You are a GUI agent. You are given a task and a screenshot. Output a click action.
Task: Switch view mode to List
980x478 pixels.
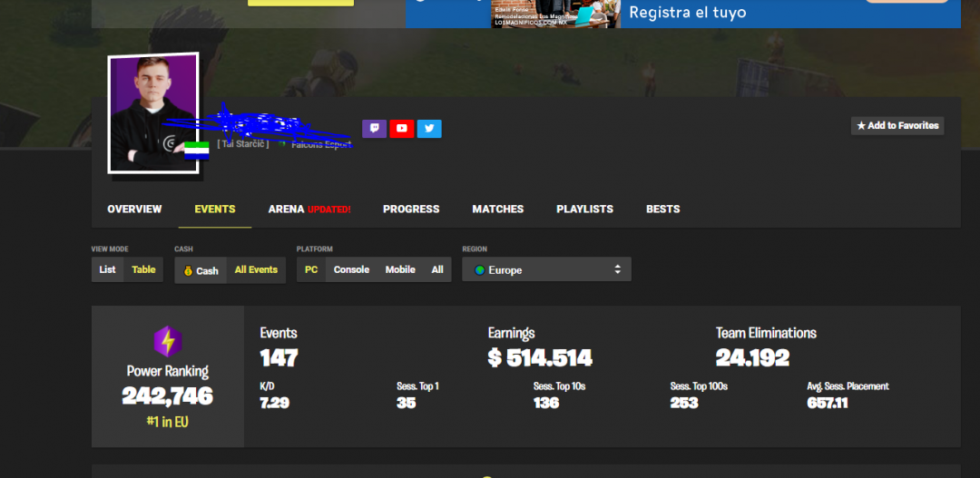pos(107,269)
